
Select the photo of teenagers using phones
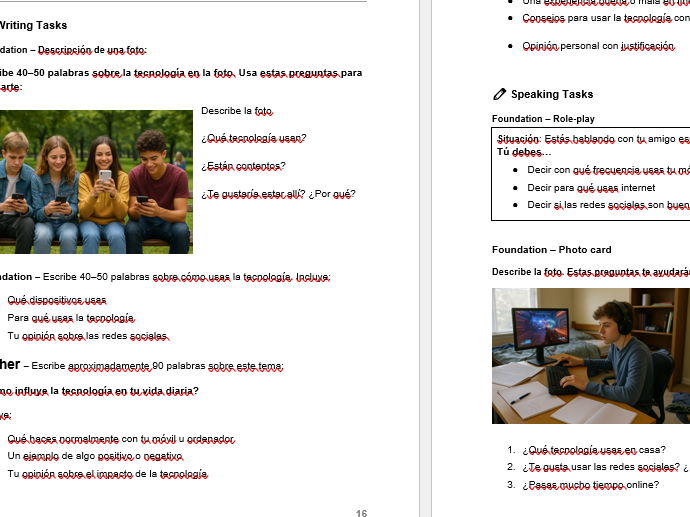coord(96,182)
